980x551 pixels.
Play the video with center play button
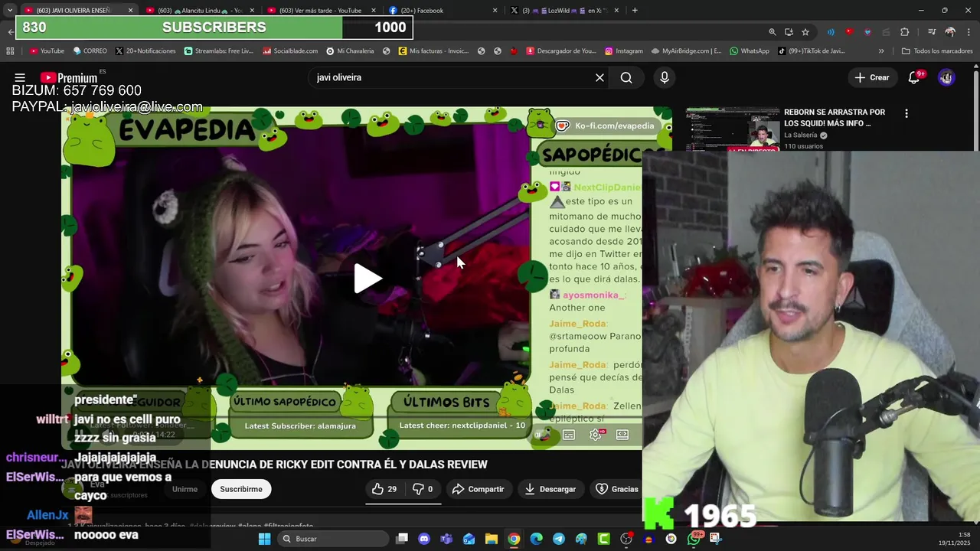tap(367, 279)
